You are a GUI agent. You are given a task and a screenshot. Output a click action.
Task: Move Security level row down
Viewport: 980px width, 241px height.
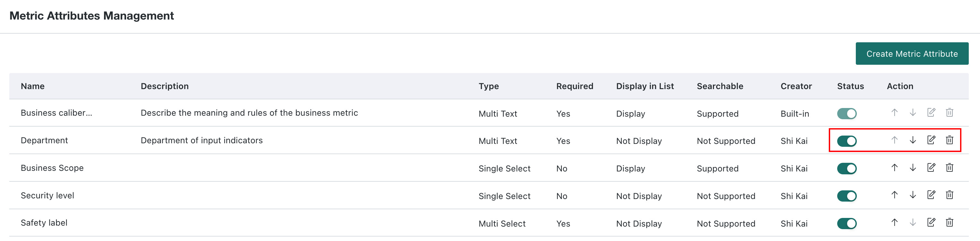[x=913, y=195]
